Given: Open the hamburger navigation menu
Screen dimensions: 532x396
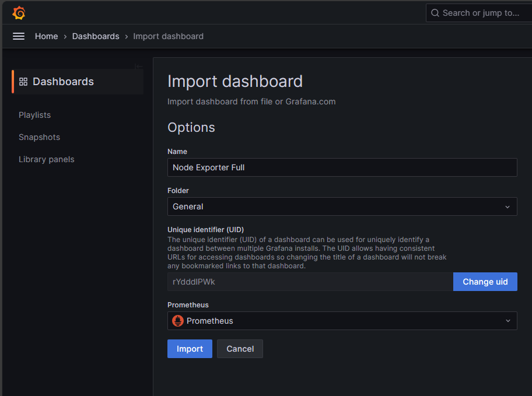Looking at the screenshot, I should click(x=19, y=36).
